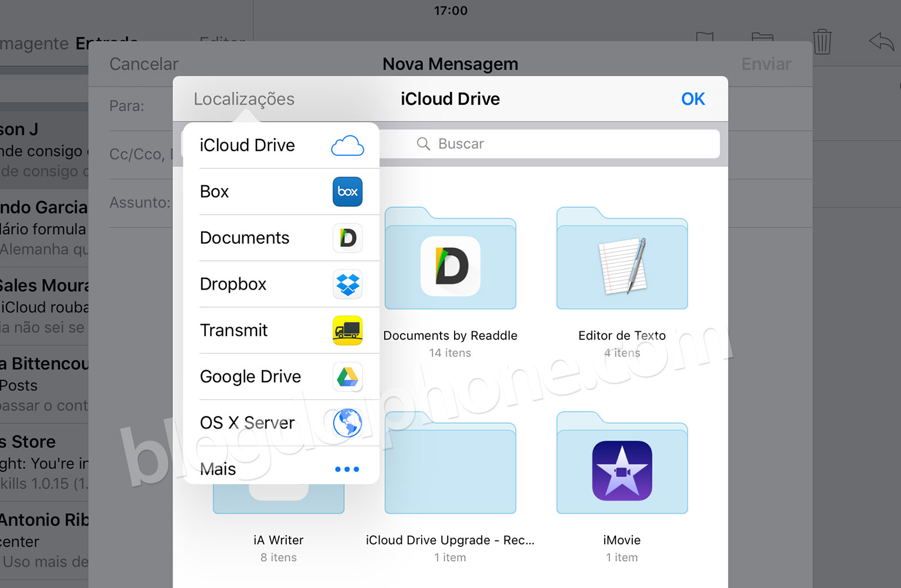Select Documents menu entry
The image size is (901, 588).
coord(281,238)
